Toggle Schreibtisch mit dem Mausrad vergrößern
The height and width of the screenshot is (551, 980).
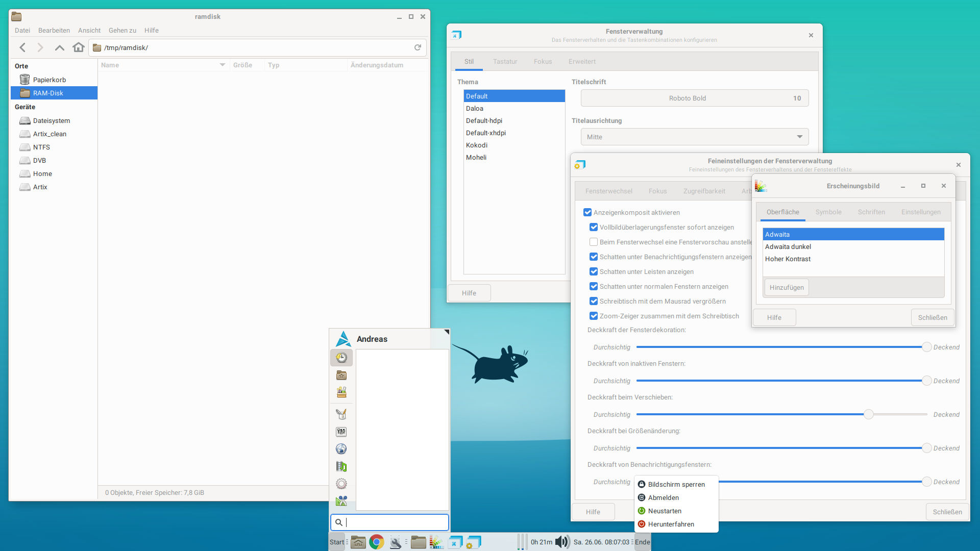coord(594,301)
